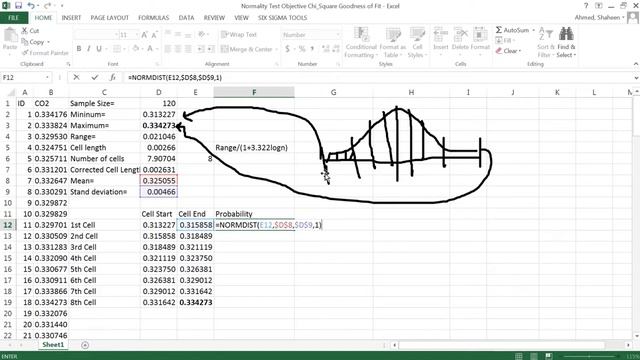Viewport: 640px width, 360px height.
Task: Open the FILE tab
Action: 13,18
